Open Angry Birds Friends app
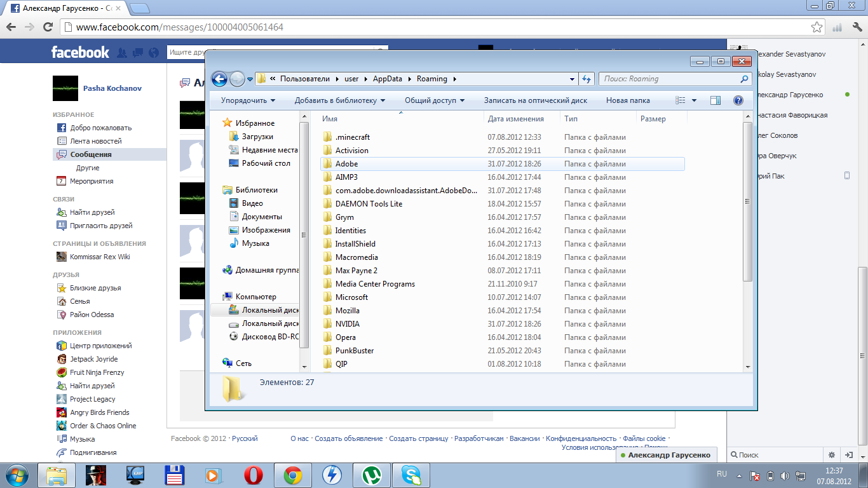 (x=99, y=412)
